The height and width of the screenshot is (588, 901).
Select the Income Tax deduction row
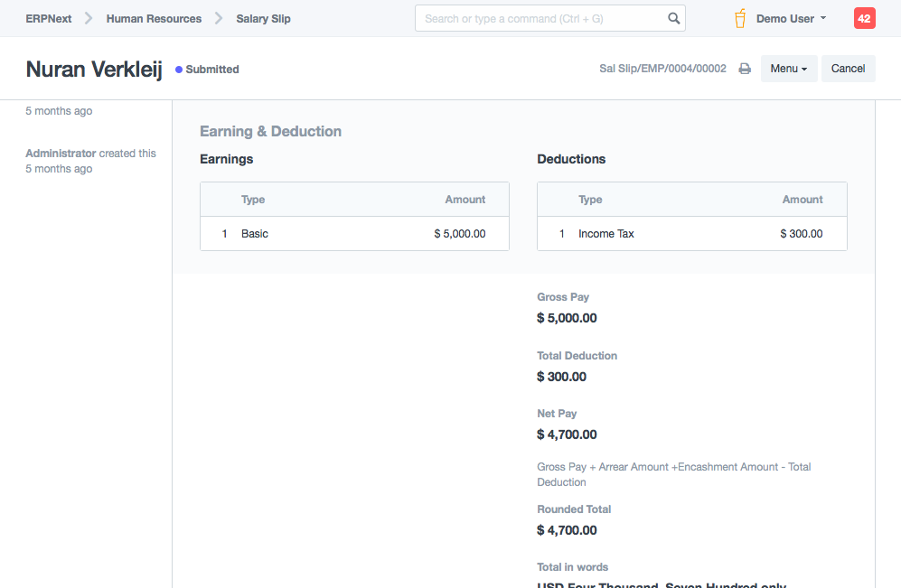[691, 234]
